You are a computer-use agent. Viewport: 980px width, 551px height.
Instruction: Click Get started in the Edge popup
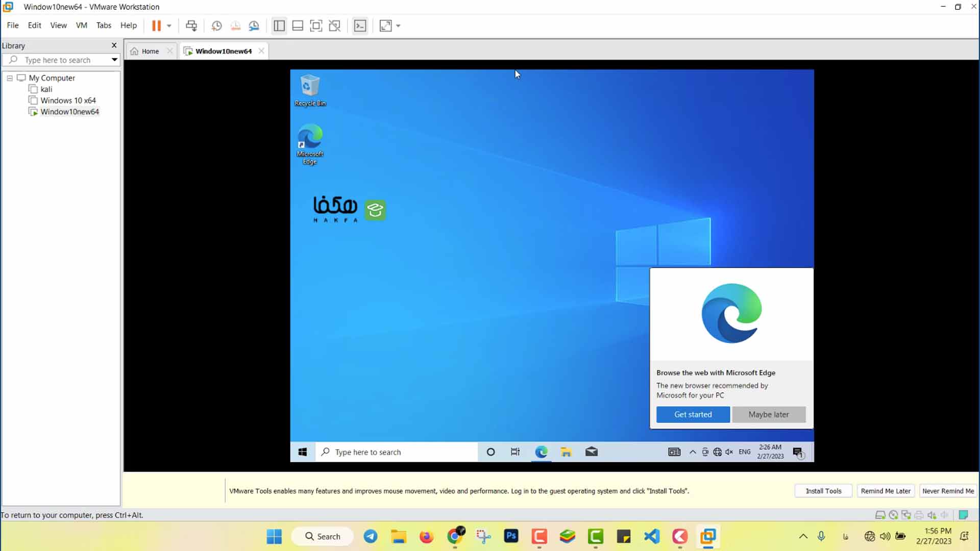[693, 414]
